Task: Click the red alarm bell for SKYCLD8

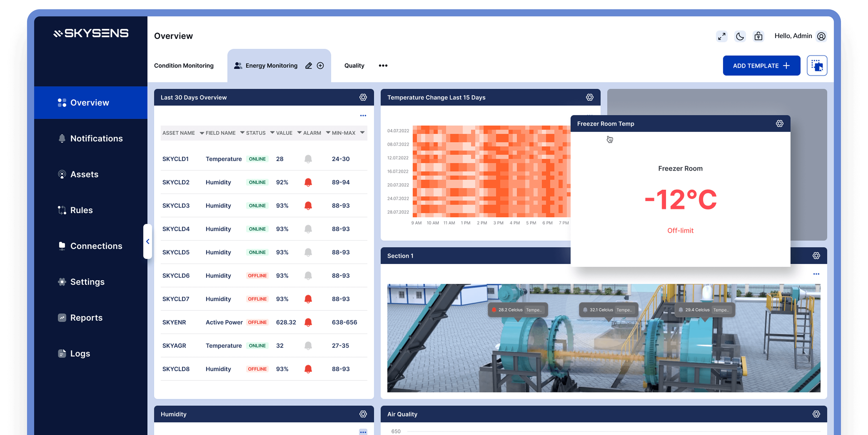Action: [x=308, y=369]
